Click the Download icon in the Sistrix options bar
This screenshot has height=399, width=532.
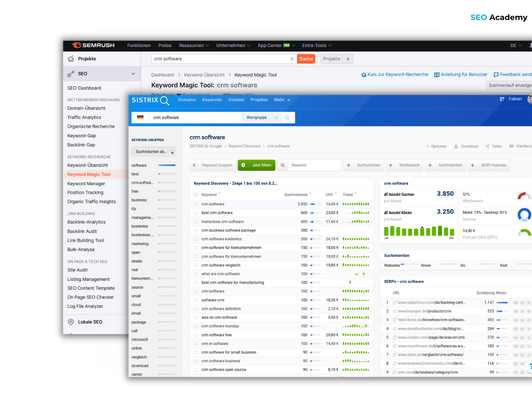click(456, 146)
